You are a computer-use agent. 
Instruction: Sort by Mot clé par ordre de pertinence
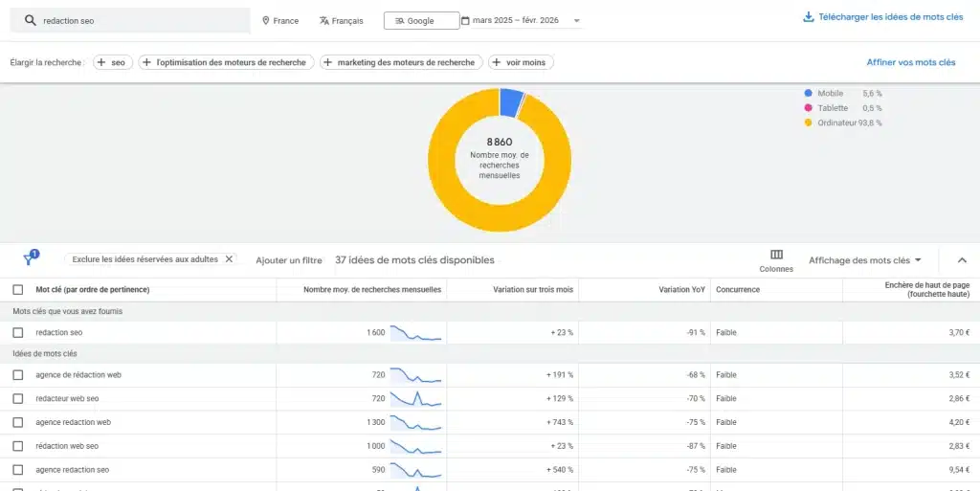93,290
